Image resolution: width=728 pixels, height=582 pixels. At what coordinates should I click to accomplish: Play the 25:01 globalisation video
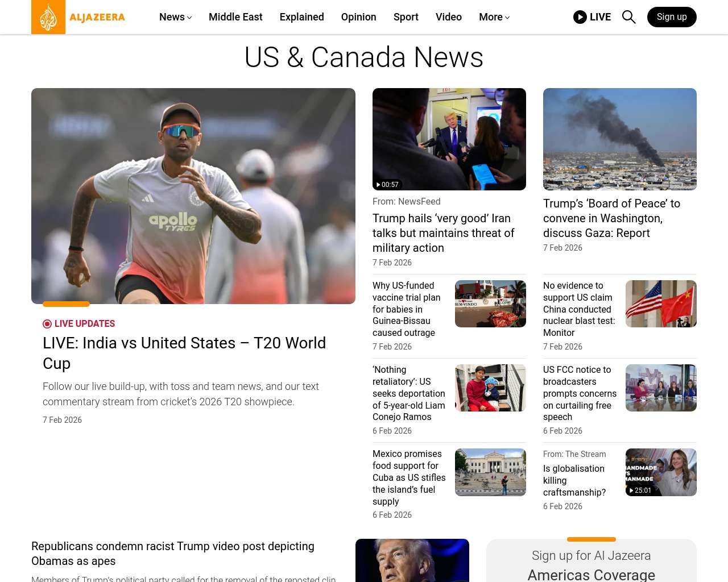tap(660, 472)
